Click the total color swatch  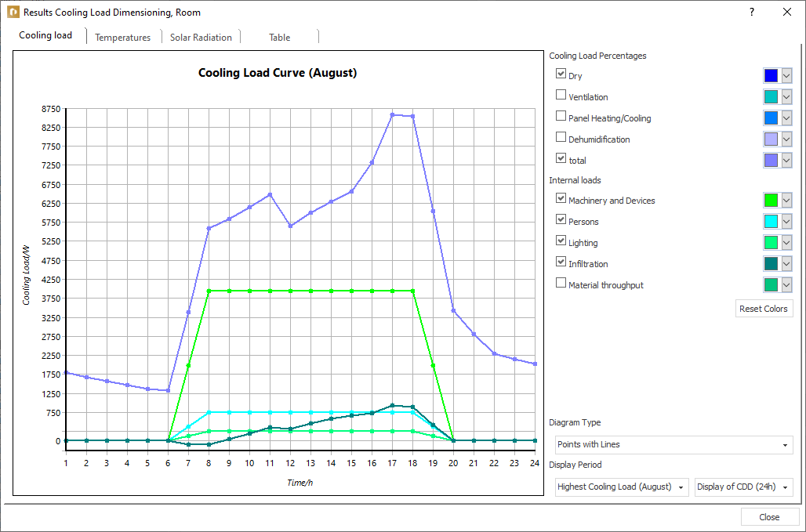[771, 161]
